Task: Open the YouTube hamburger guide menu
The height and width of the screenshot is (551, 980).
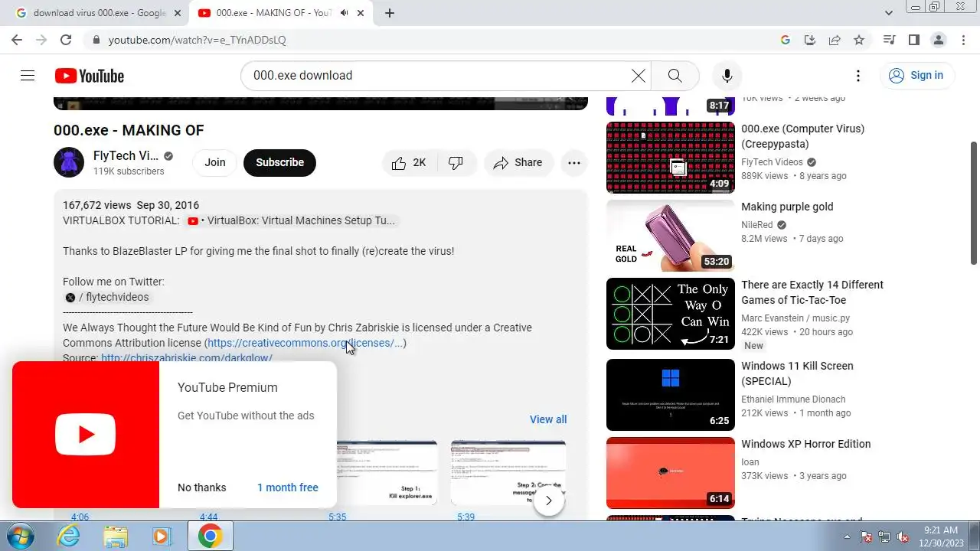Action: 28,75
